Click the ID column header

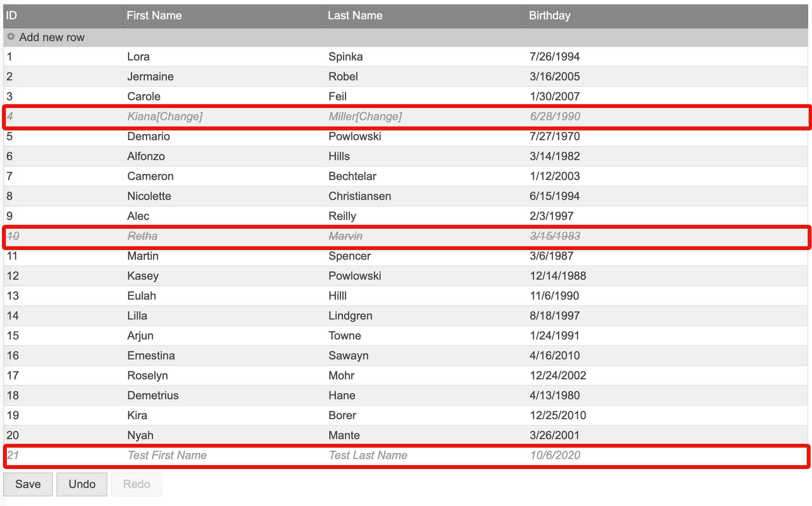[x=12, y=15]
